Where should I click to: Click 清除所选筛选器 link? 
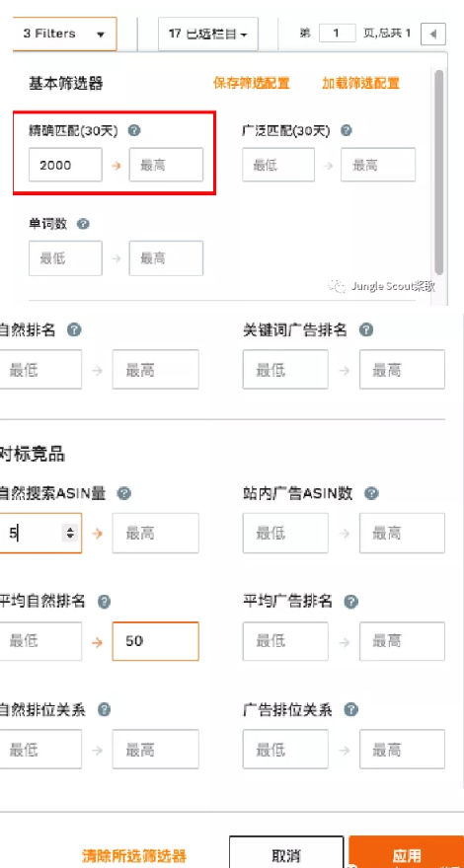[134, 856]
